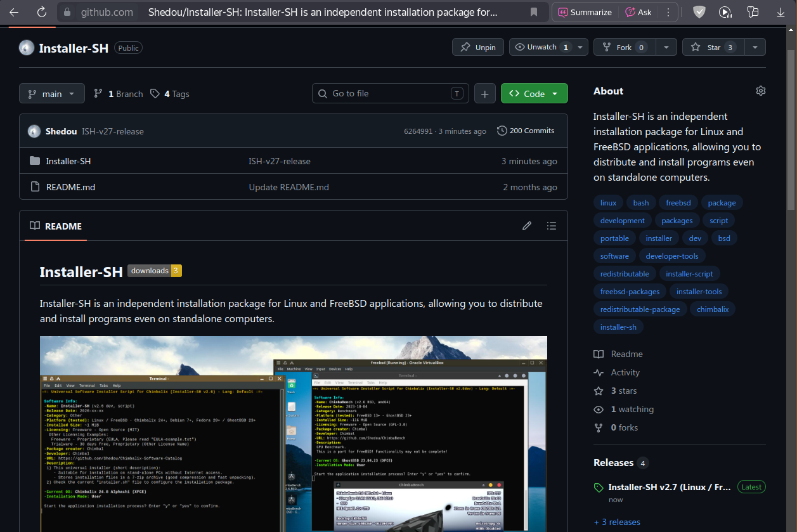The width and height of the screenshot is (797, 532).
Task: Unpin the Installer-SH repository
Action: [478, 47]
